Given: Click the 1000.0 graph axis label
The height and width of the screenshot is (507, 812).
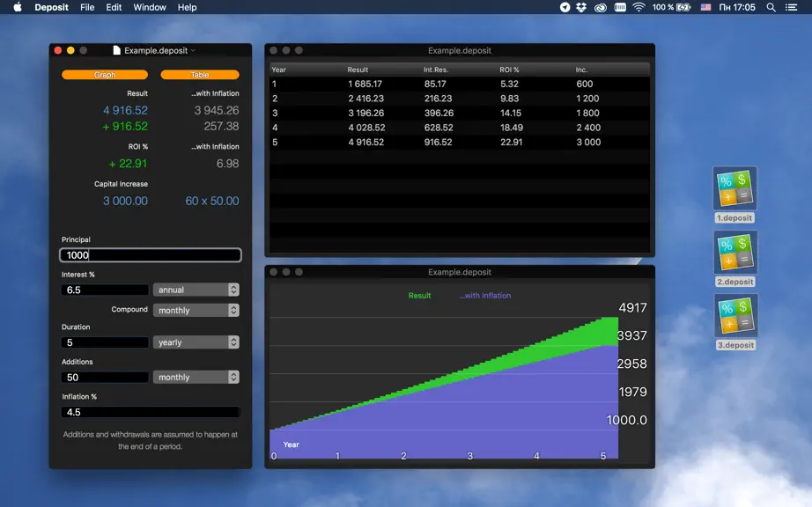Looking at the screenshot, I should tap(626, 420).
